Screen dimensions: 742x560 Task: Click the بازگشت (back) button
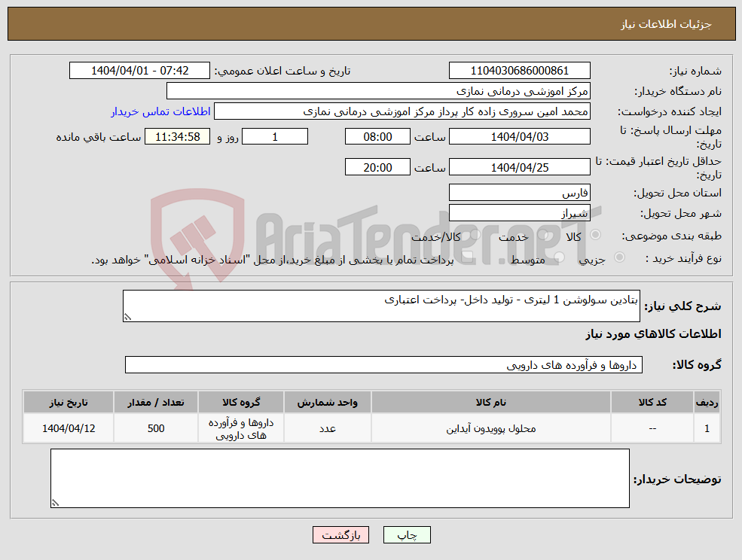point(340,535)
